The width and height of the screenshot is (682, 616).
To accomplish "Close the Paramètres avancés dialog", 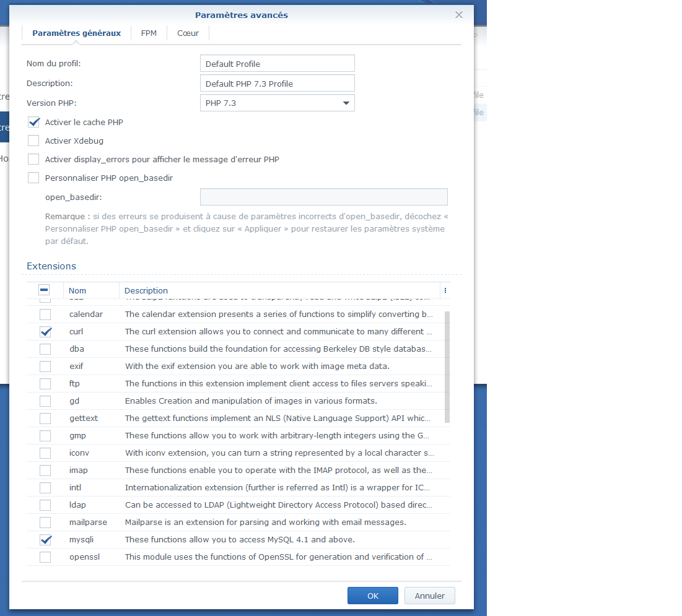I will (459, 15).
